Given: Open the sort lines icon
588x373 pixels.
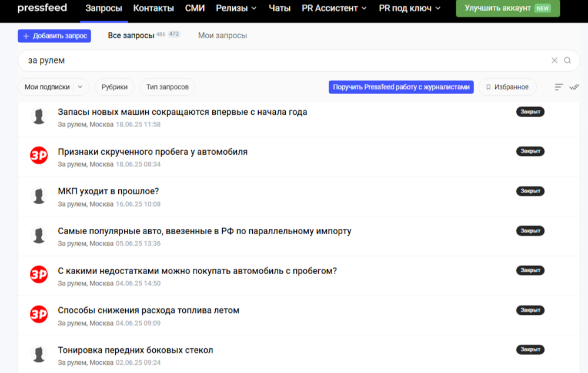Looking at the screenshot, I should click(x=559, y=87).
